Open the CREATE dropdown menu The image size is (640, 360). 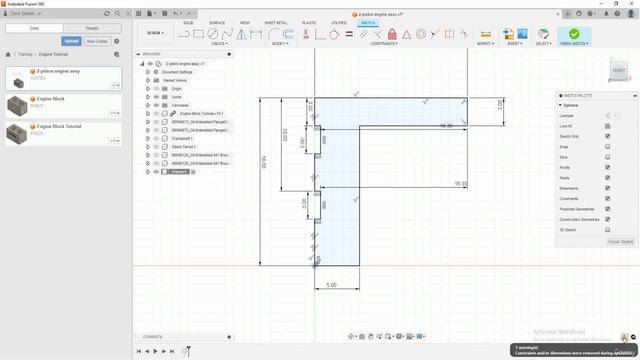(220, 43)
